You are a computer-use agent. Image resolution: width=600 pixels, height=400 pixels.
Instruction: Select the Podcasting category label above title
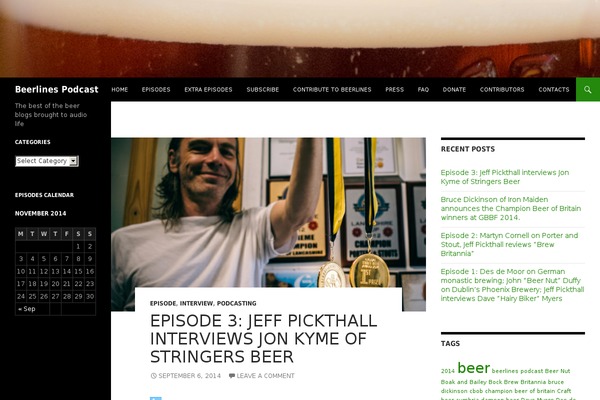pyautogui.click(x=236, y=304)
